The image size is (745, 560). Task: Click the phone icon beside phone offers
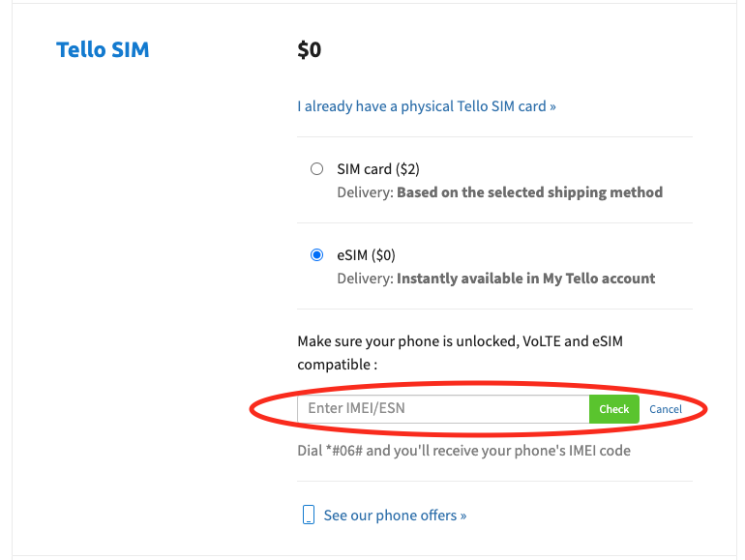pyautogui.click(x=309, y=515)
